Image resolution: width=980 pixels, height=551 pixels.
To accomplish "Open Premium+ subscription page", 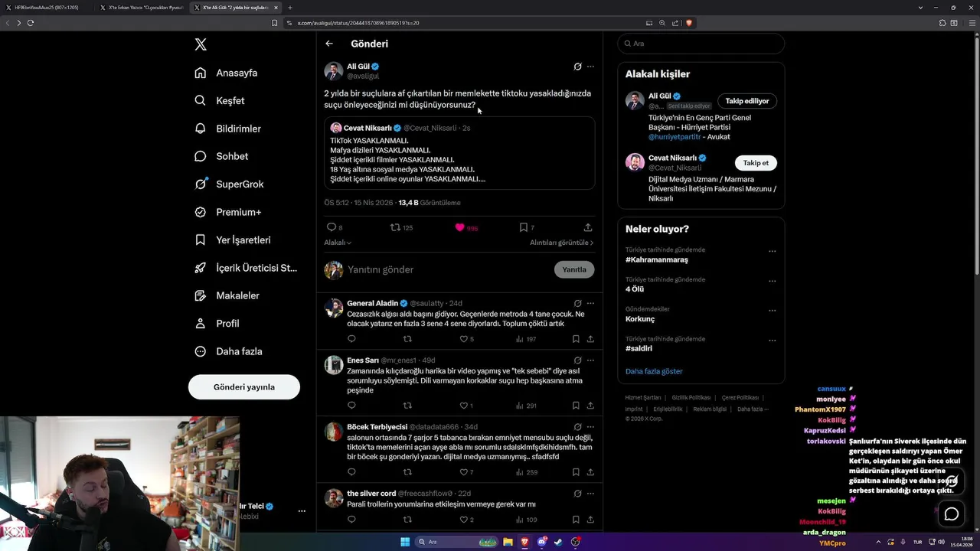I will point(227,212).
